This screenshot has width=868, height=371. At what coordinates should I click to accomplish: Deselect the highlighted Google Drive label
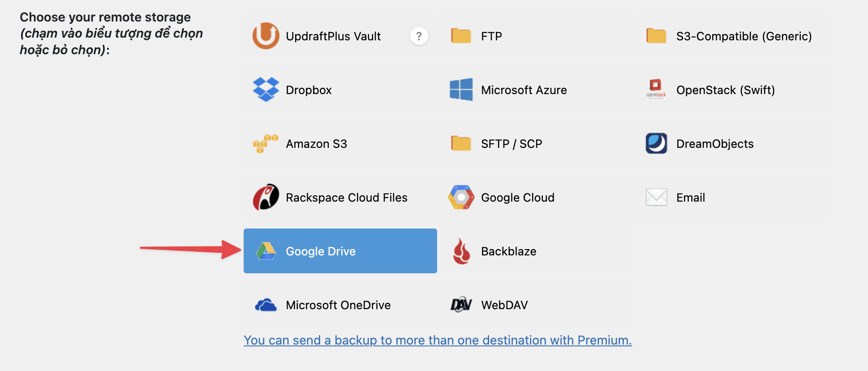pyautogui.click(x=321, y=251)
